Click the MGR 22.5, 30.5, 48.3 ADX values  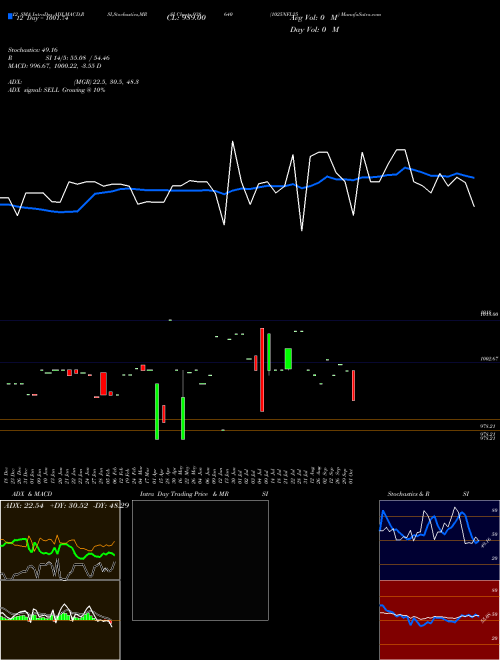point(106,82)
